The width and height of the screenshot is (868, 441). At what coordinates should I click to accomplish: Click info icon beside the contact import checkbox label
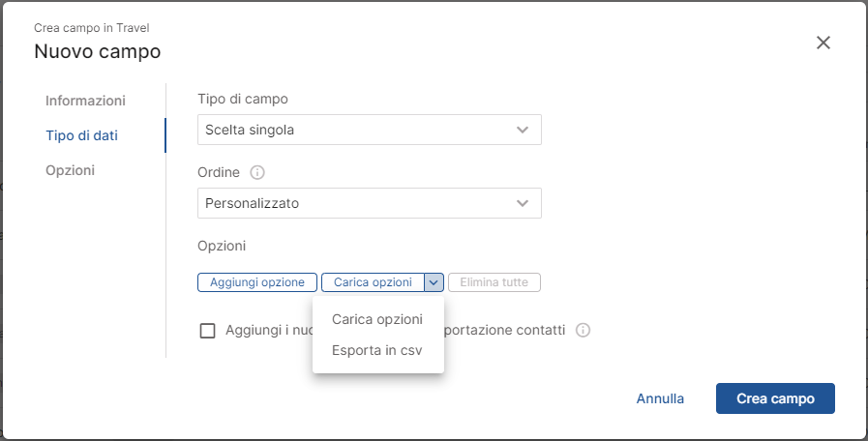click(x=583, y=331)
